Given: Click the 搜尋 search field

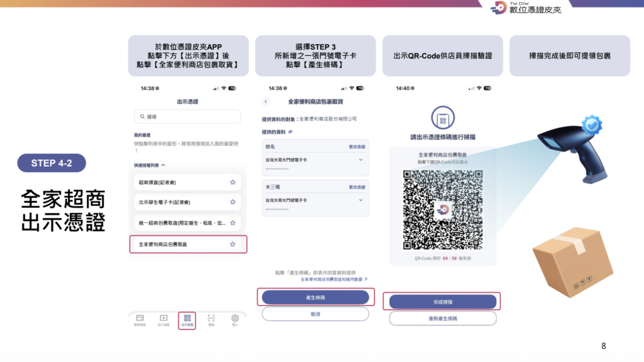Looking at the screenshot, I should click(187, 116).
